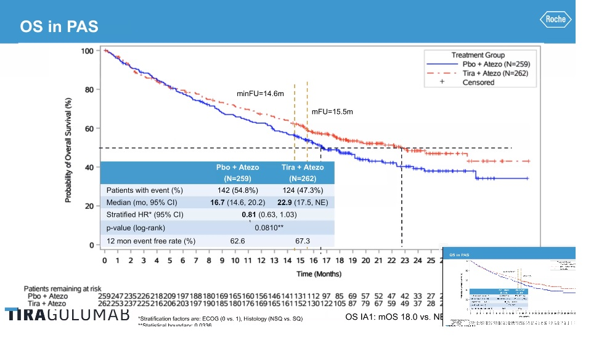Click the 'Censored' legend label

478,83
